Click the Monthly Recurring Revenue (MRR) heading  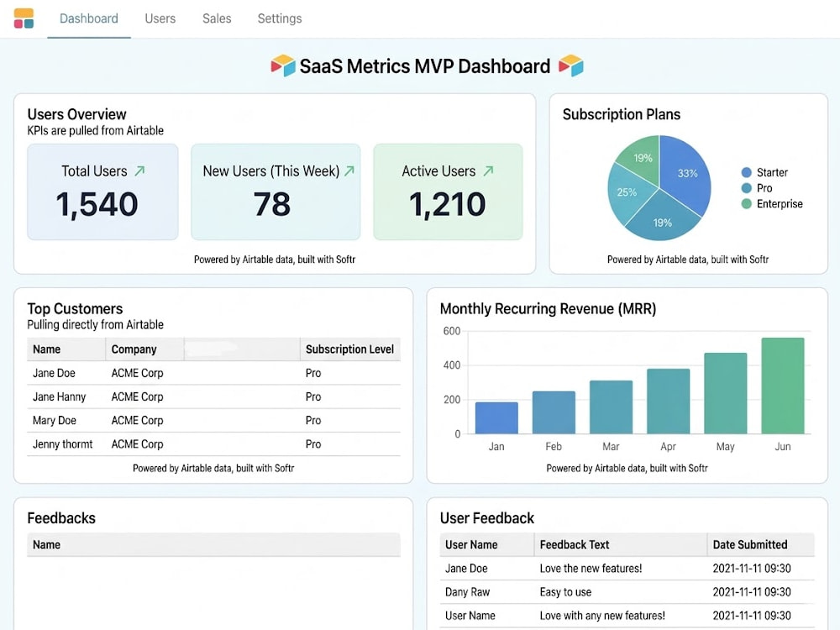point(548,309)
